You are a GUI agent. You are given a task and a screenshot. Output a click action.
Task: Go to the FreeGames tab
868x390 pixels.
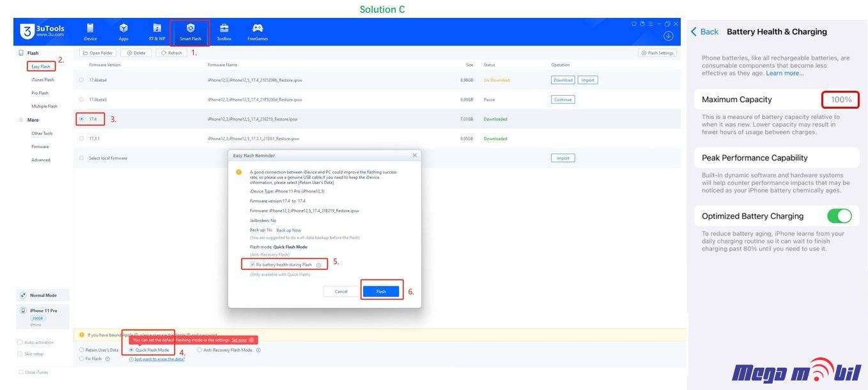tap(258, 31)
